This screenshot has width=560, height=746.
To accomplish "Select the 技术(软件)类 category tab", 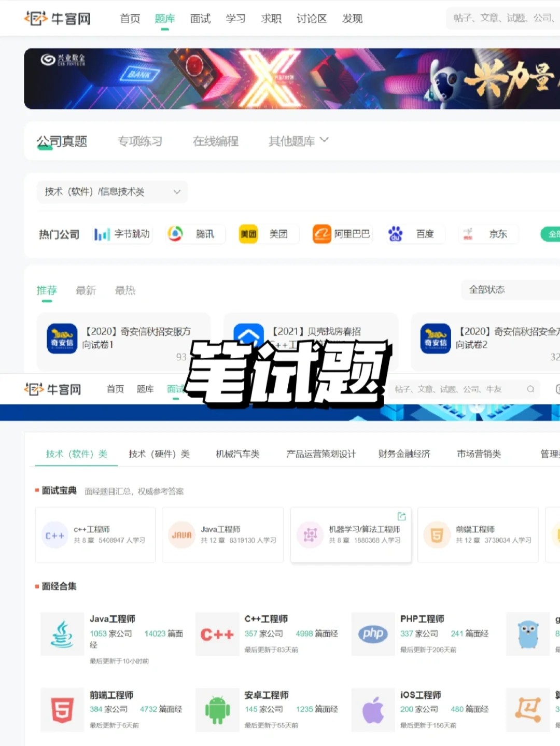I will 77,454.
